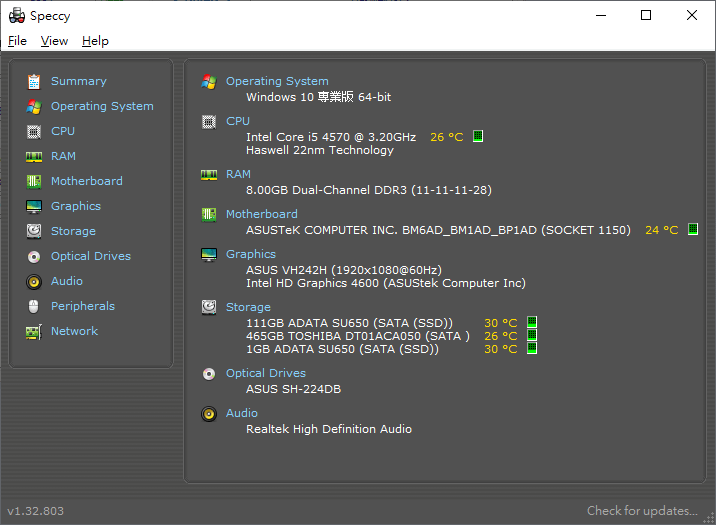Open Graphics from the sidebar list

[x=76, y=206]
